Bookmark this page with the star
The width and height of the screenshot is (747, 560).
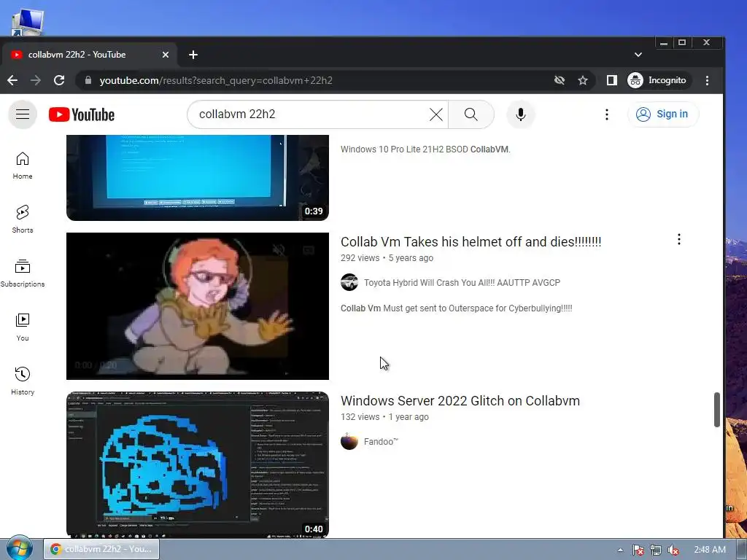(583, 80)
